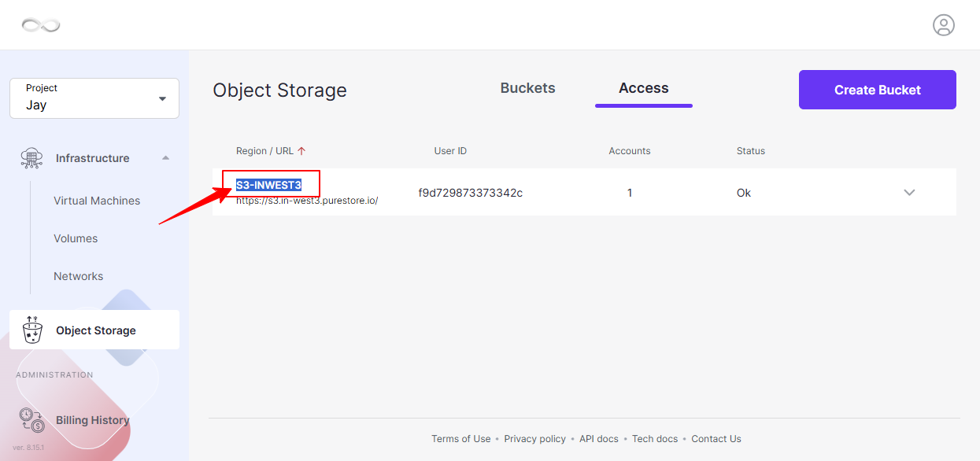Screen dimensions: 980x461
Task: Open Virtual Machines in sidebar
Action: tap(97, 201)
